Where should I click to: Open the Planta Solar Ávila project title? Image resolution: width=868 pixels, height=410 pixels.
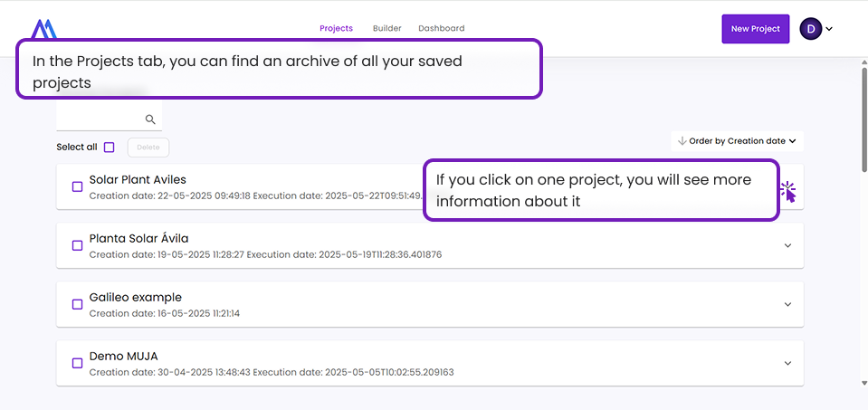(139, 238)
